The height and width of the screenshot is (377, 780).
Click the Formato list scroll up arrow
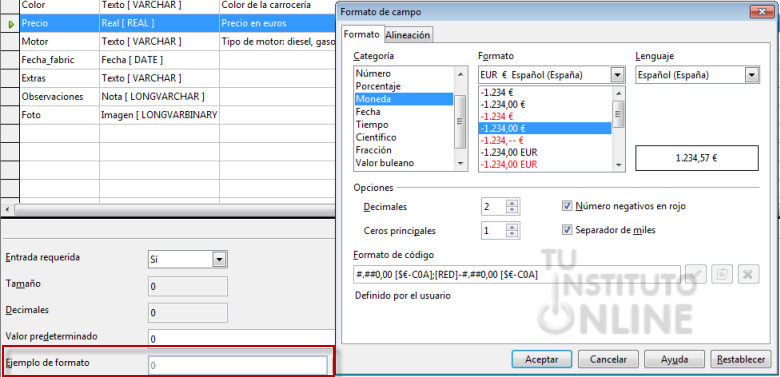(618, 93)
